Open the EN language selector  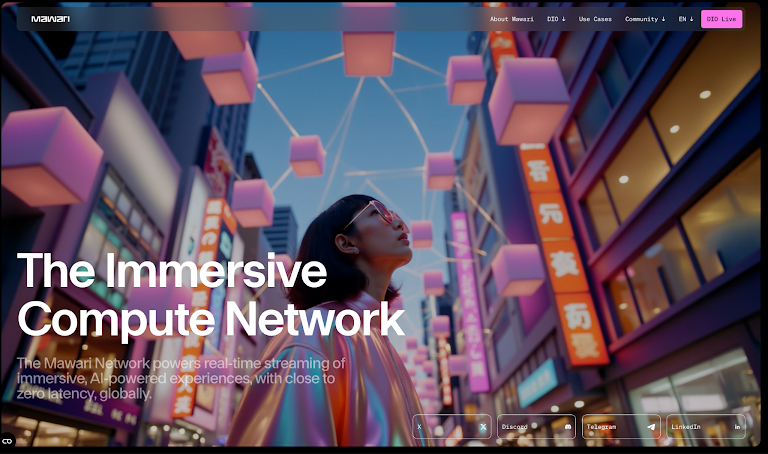pos(686,19)
